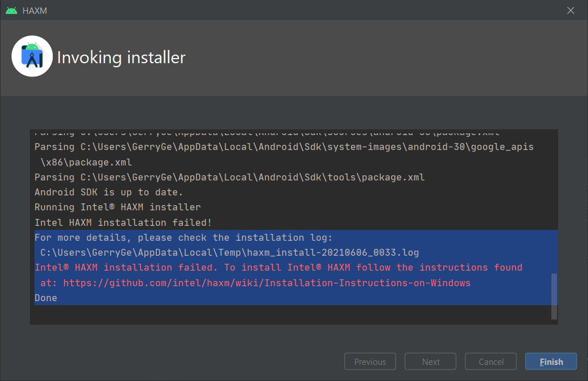Click the Previous button
This screenshot has width=588, height=381.
pos(370,361)
